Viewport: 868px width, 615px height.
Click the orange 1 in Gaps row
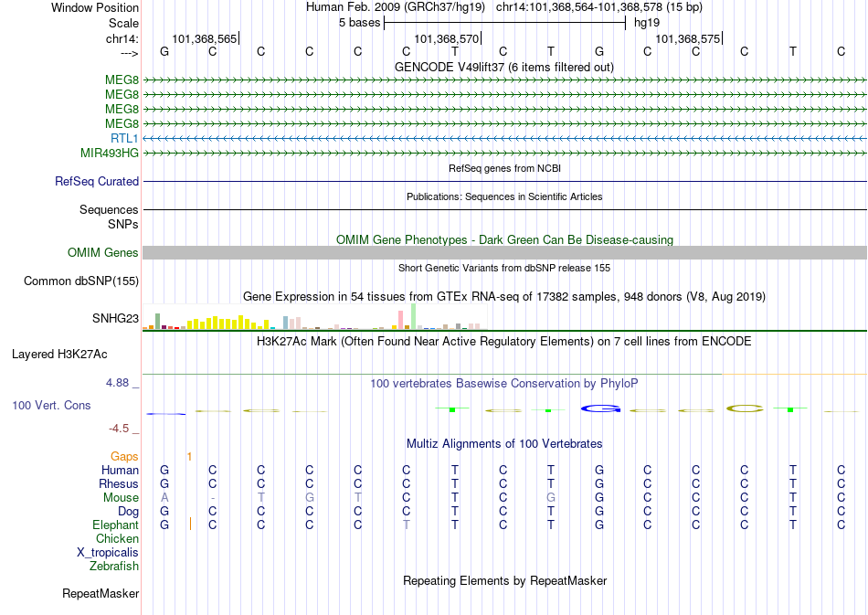[x=189, y=457]
